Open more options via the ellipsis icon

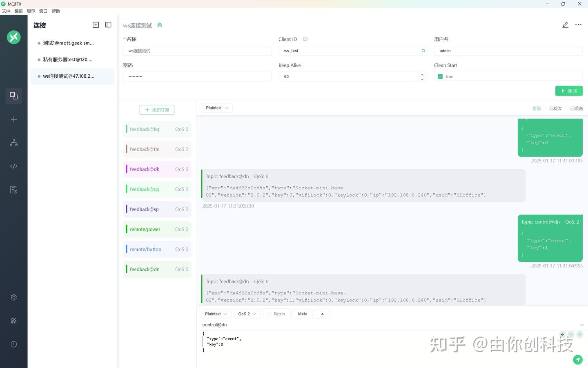(578, 25)
